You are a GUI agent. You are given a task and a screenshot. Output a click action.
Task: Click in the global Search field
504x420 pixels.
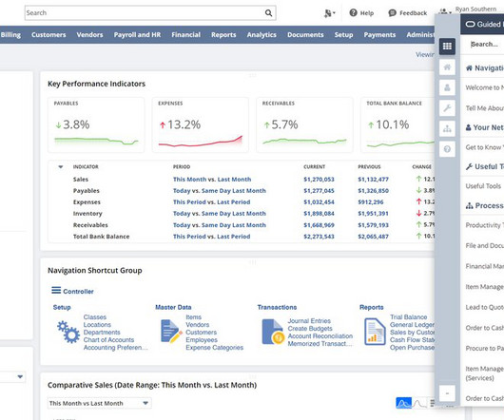click(x=145, y=13)
